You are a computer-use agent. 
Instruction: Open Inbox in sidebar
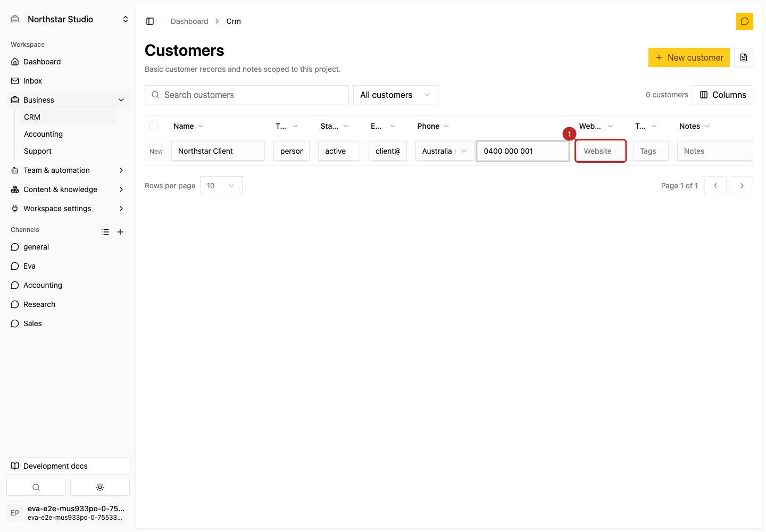coord(68,81)
